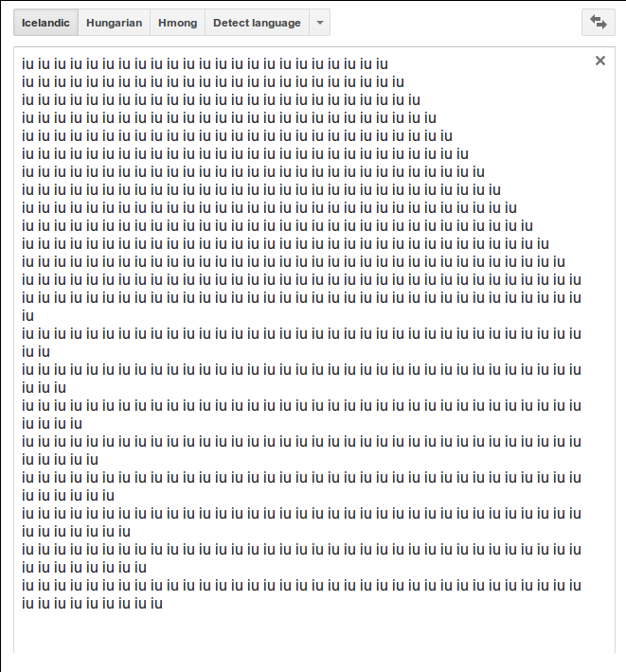Click empty space below the last text line
This screenshot has width=626, height=672.
point(313,632)
